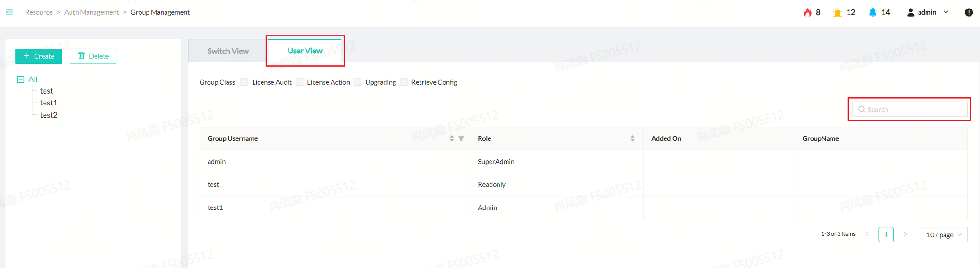The width and height of the screenshot is (980, 268).
Task: Toggle the Retrieve Config checkbox
Action: click(403, 82)
